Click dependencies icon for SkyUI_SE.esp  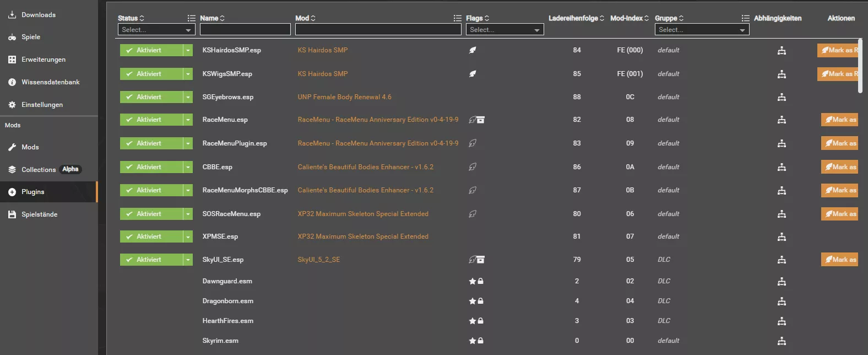[x=782, y=260]
